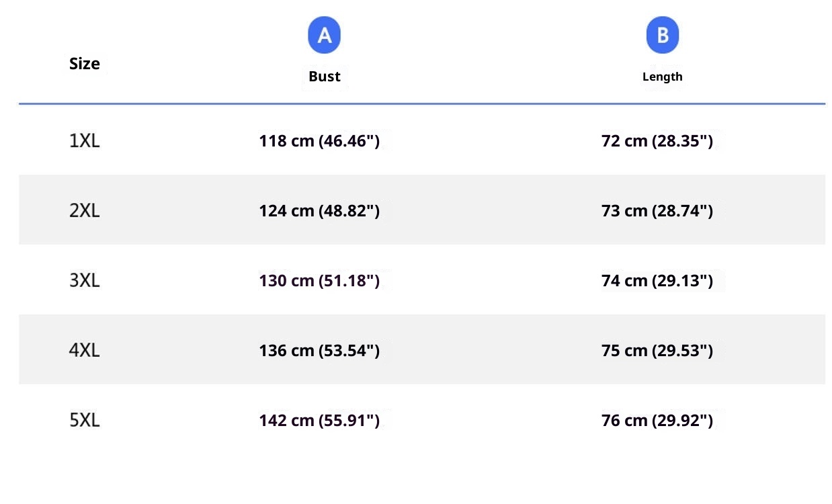Click the 130 cm bust value
The image size is (832, 504).
[x=319, y=281]
